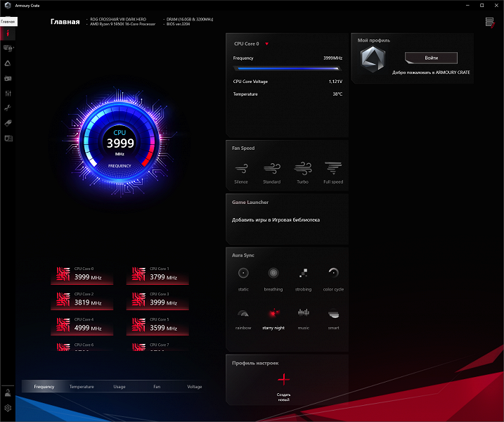Open the user account icon in sidebar

point(8,392)
